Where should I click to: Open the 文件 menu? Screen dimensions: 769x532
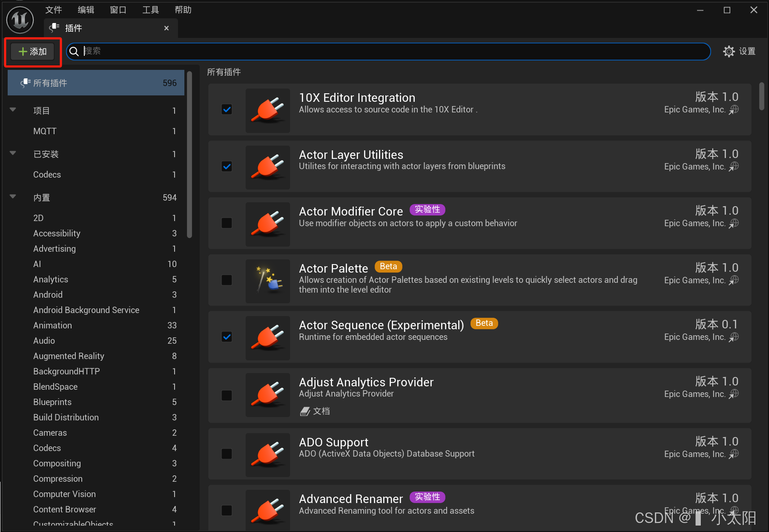(x=54, y=10)
